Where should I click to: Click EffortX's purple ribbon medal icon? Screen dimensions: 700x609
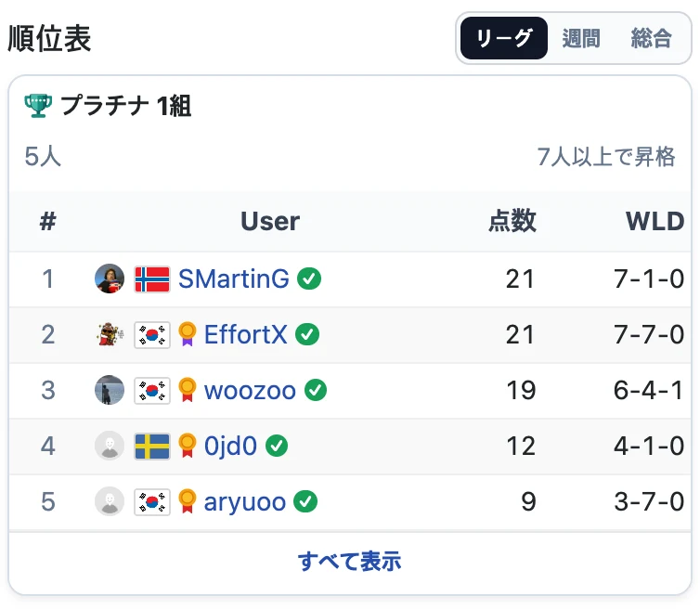(187, 334)
